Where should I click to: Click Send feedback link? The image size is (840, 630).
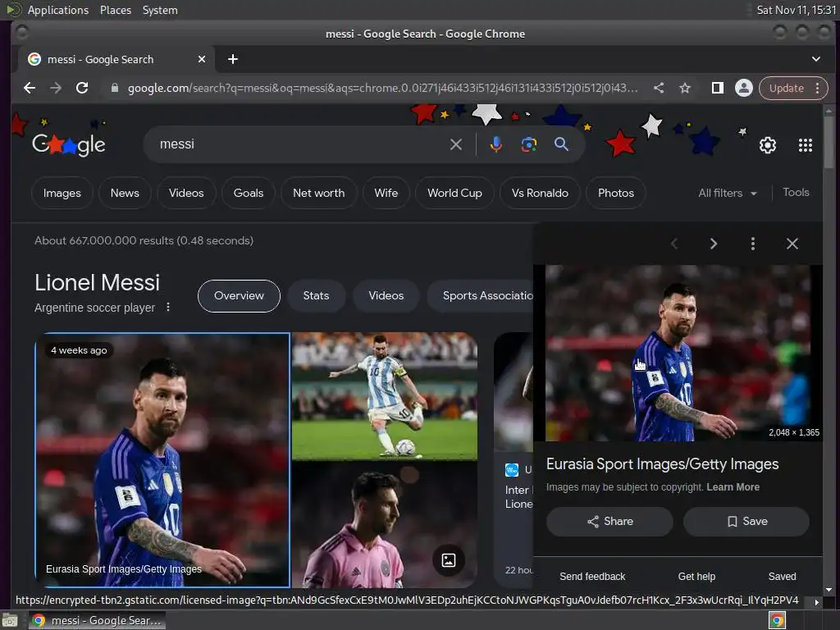pyautogui.click(x=592, y=577)
